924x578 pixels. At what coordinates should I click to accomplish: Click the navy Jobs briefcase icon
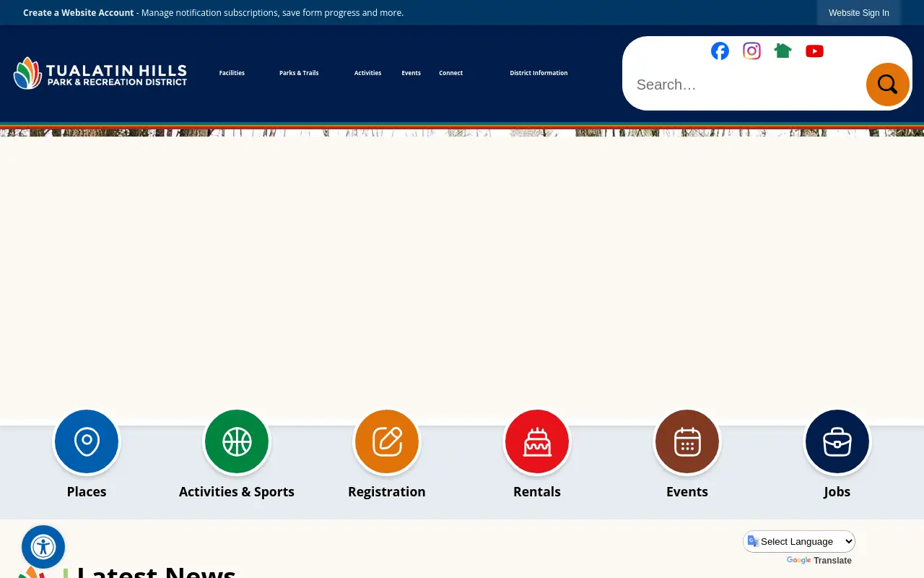(837, 441)
